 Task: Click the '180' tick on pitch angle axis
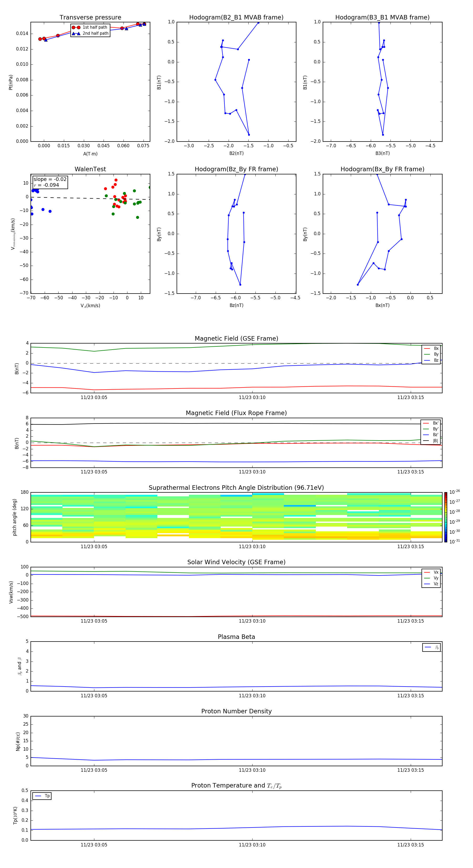pos(25,492)
